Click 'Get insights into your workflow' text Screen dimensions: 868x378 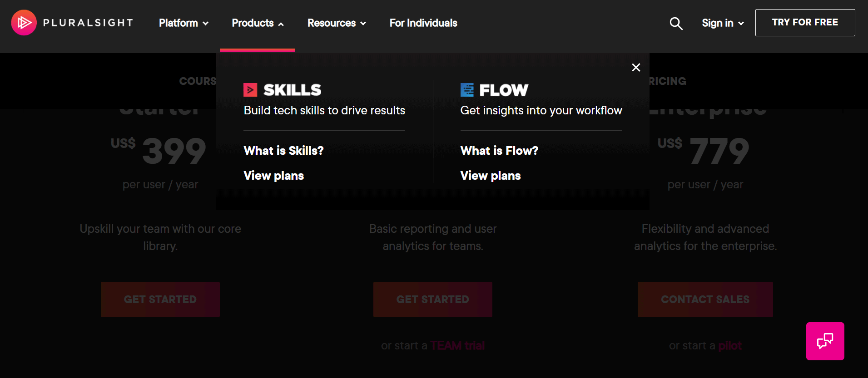(x=541, y=110)
